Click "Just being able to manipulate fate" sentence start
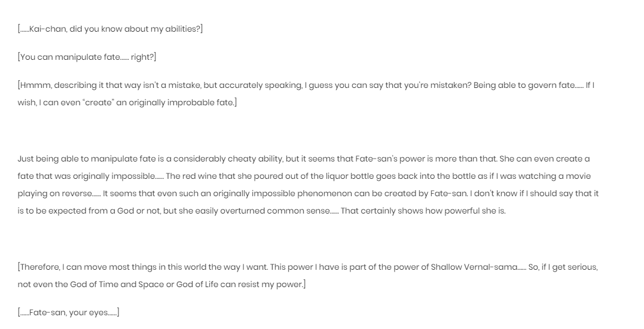This screenshot has width=644, height=329. 84,159
